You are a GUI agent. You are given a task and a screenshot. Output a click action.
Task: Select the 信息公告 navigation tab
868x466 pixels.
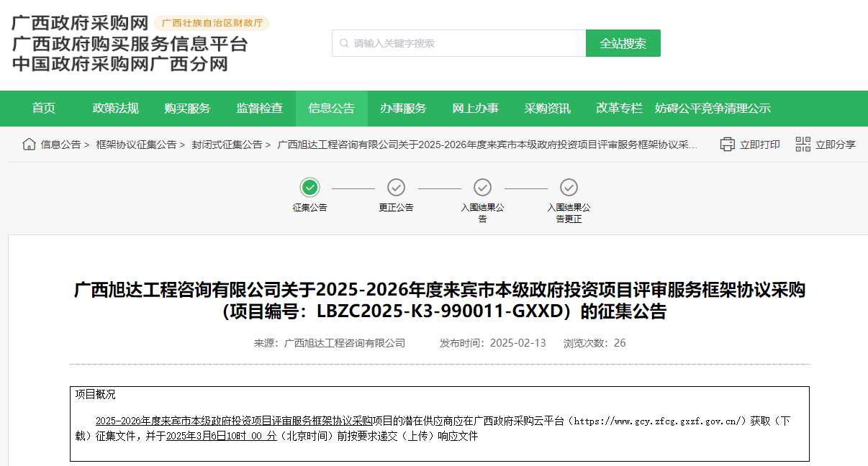point(332,108)
